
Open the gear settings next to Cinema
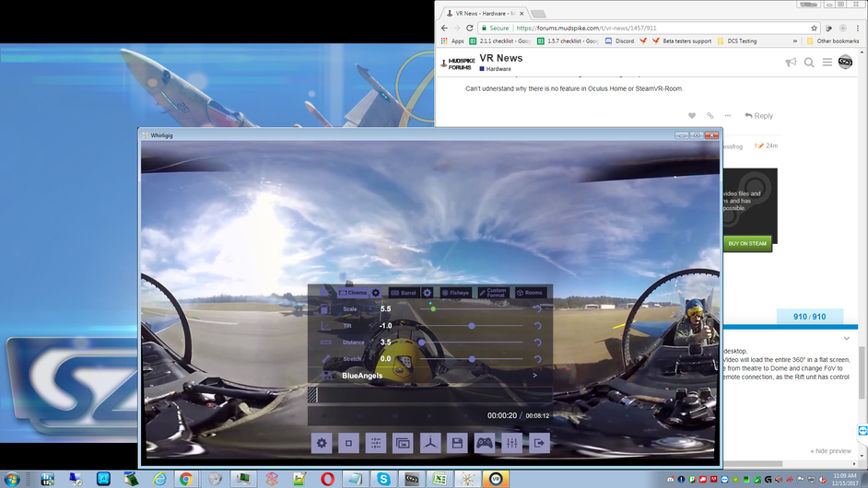376,293
